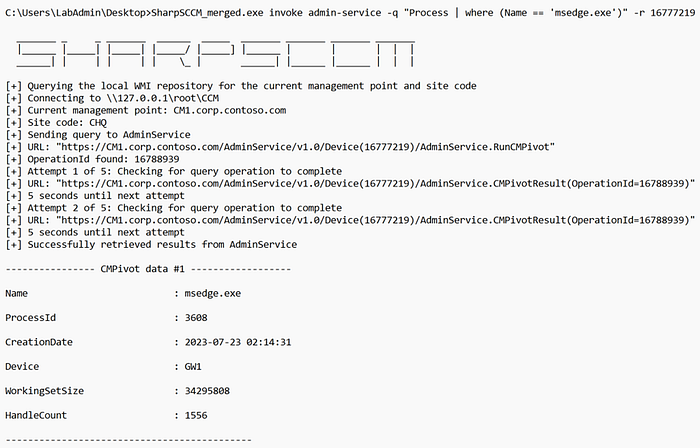Click management point CM1.corp.contoso.com
The height and width of the screenshot is (448, 700).
click(229, 110)
